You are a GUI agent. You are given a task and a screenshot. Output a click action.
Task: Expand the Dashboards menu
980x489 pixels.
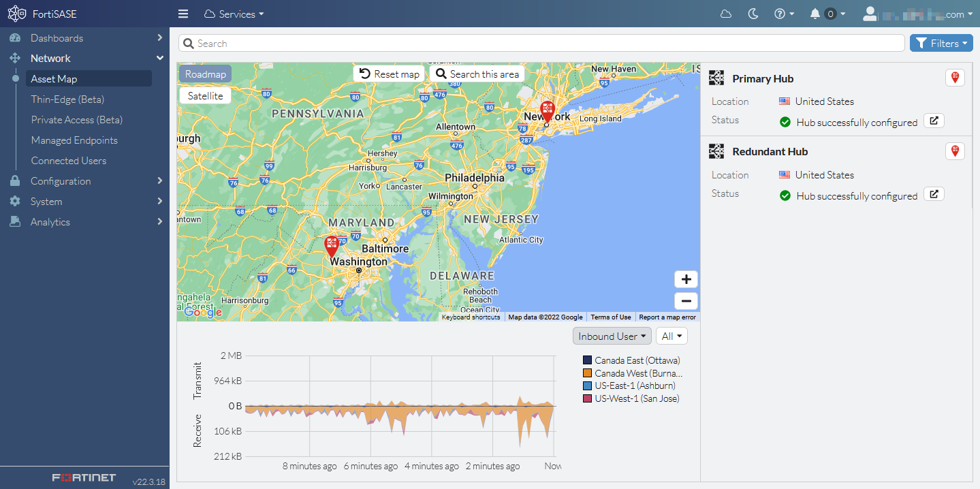click(84, 38)
